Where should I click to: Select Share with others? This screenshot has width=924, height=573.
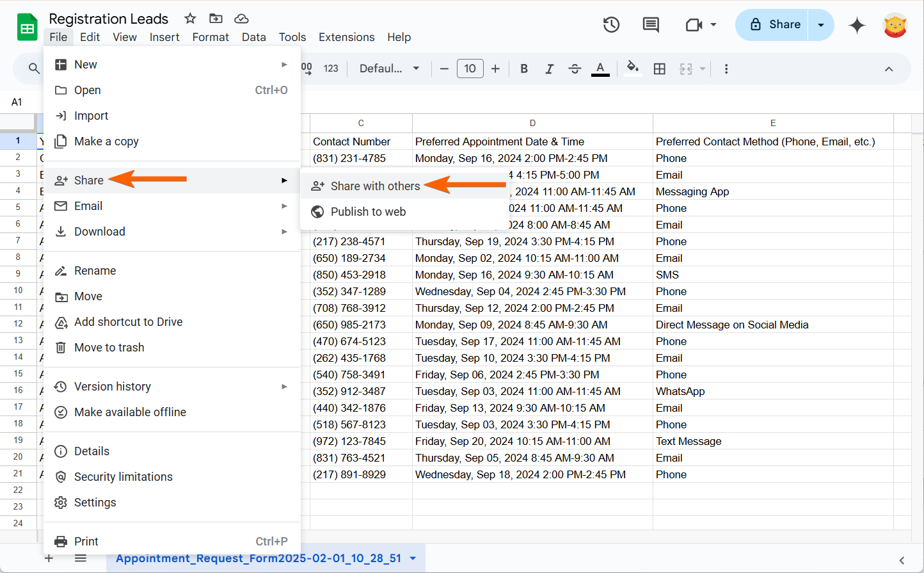point(375,186)
